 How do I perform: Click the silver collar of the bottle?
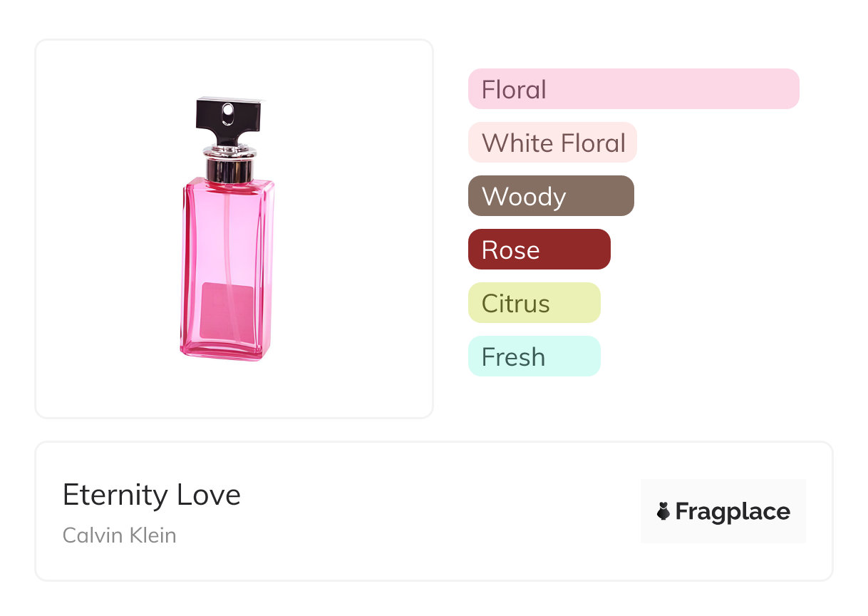coord(229,165)
